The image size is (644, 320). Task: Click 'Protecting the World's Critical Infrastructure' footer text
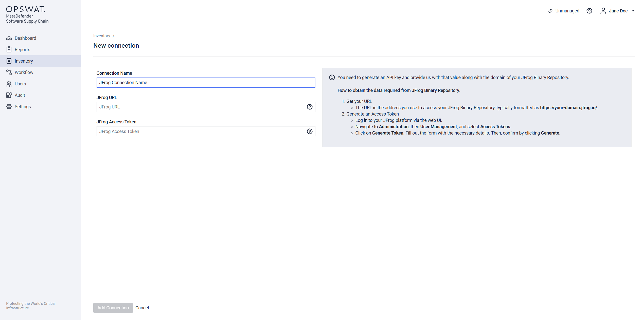pyautogui.click(x=31, y=306)
